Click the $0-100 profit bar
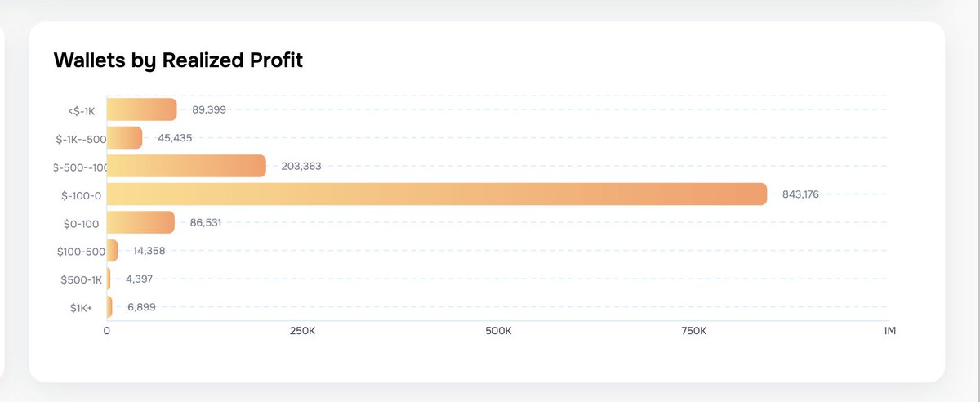 point(140,222)
